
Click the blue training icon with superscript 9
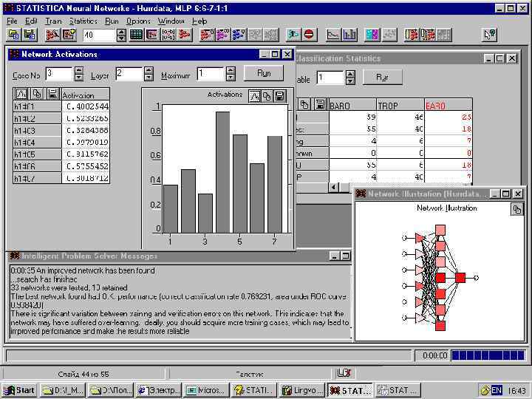click(239, 35)
